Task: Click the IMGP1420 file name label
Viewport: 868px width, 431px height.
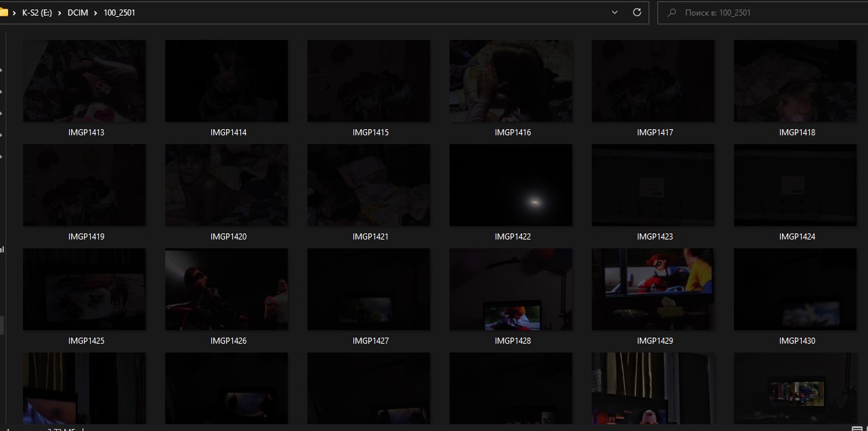Action: [228, 237]
